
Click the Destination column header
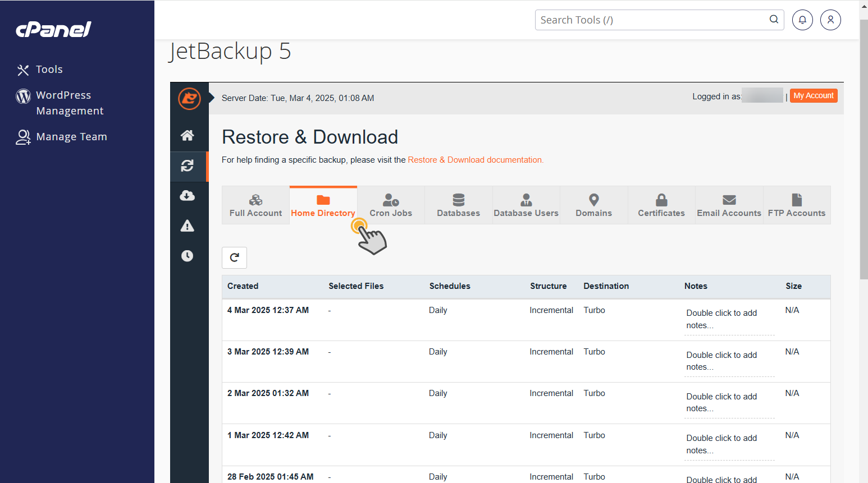[x=606, y=286]
